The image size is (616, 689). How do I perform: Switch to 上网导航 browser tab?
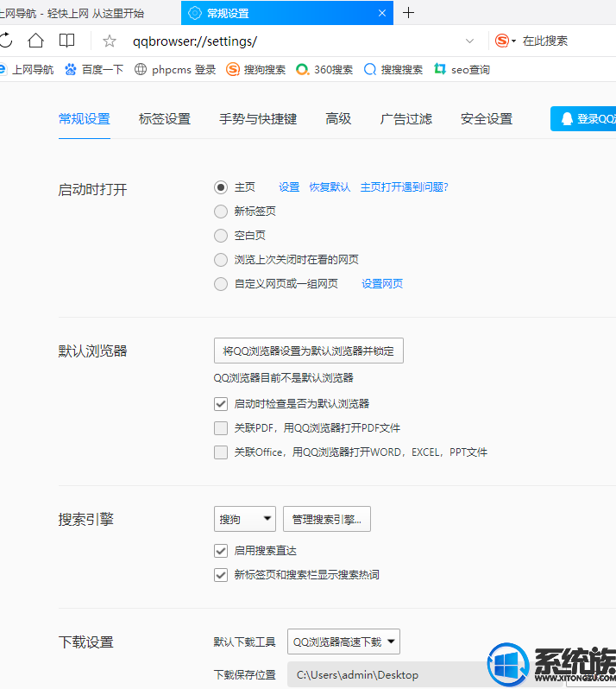coord(88,13)
